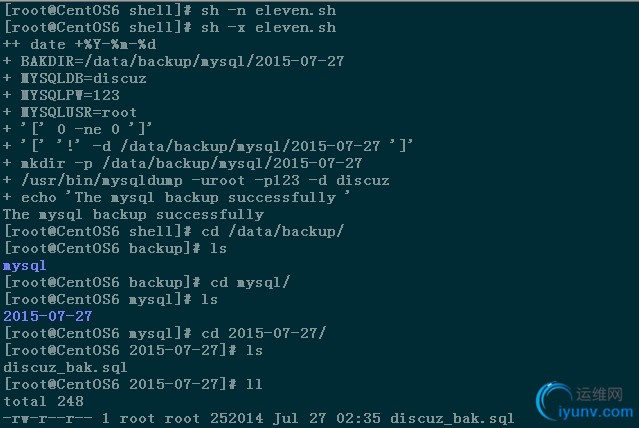Click the 'sh -x eleven.sh' command
The width and height of the screenshot is (639, 428).
(268, 27)
